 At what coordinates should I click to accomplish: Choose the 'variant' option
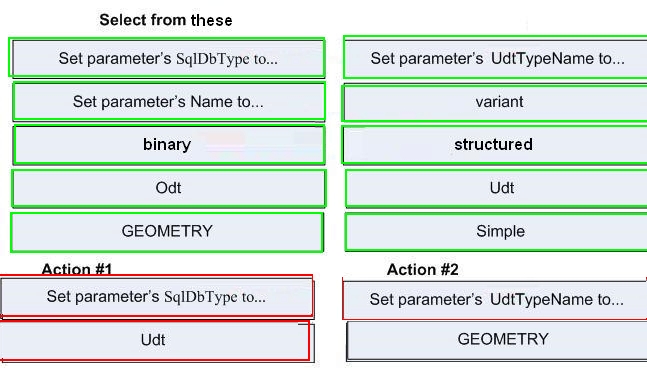[495, 102]
